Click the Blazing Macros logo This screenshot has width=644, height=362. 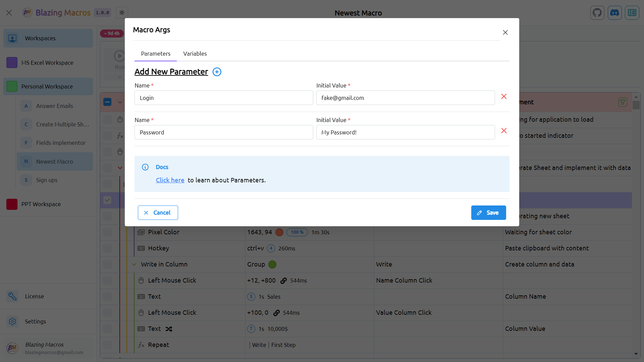point(27,13)
